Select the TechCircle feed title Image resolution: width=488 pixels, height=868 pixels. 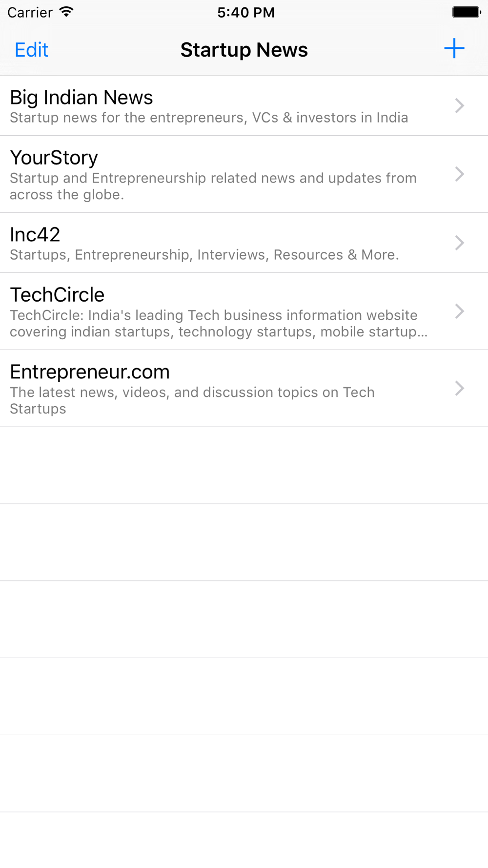tap(57, 295)
